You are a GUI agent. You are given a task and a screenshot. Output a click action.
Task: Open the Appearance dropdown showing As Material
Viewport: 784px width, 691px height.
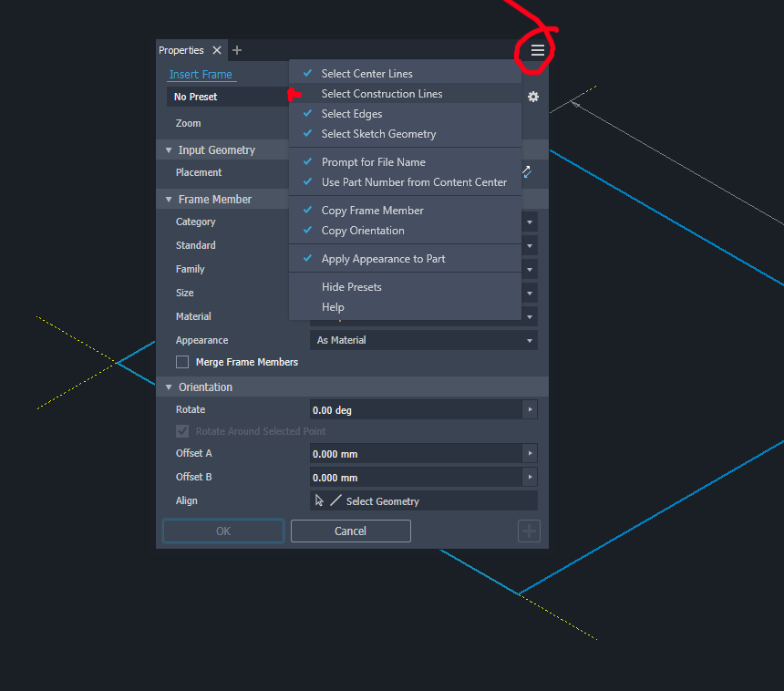[x=422, y=339]
